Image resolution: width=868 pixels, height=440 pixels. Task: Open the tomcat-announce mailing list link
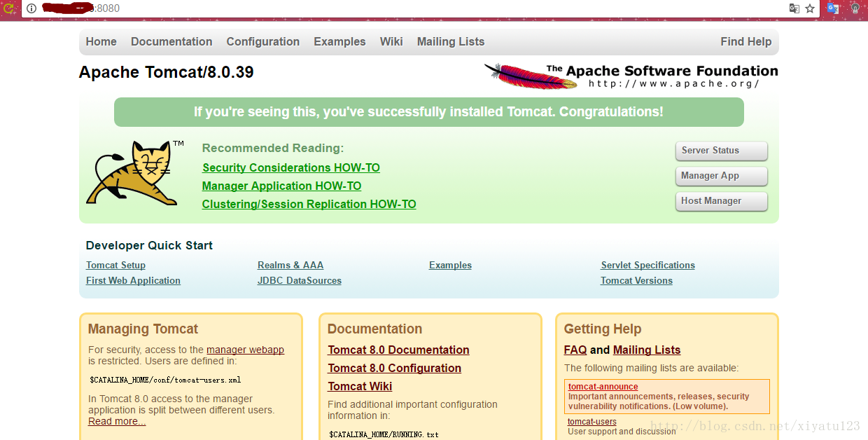pos(603,387)
